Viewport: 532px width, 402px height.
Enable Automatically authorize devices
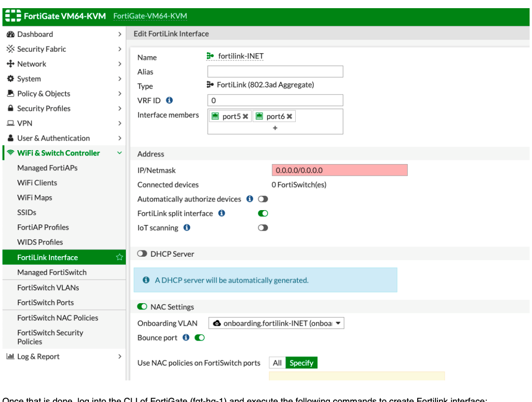(x=263, y=199)
